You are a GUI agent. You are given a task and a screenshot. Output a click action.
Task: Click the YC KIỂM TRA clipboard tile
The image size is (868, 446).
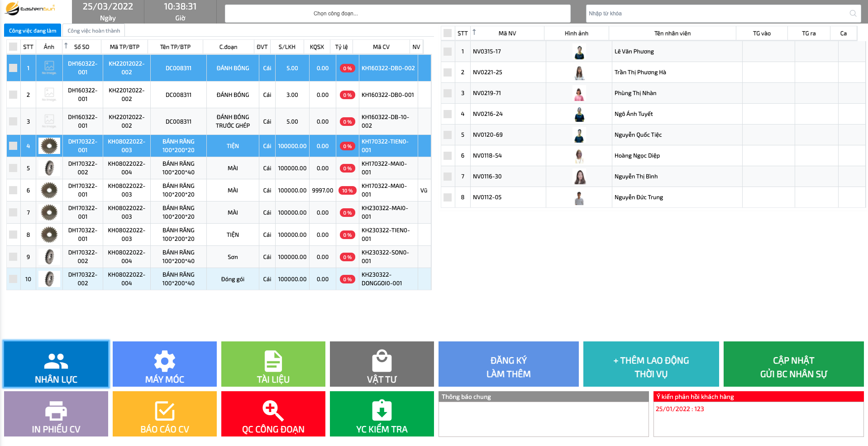pyautogui.click(x=382, y=414)
